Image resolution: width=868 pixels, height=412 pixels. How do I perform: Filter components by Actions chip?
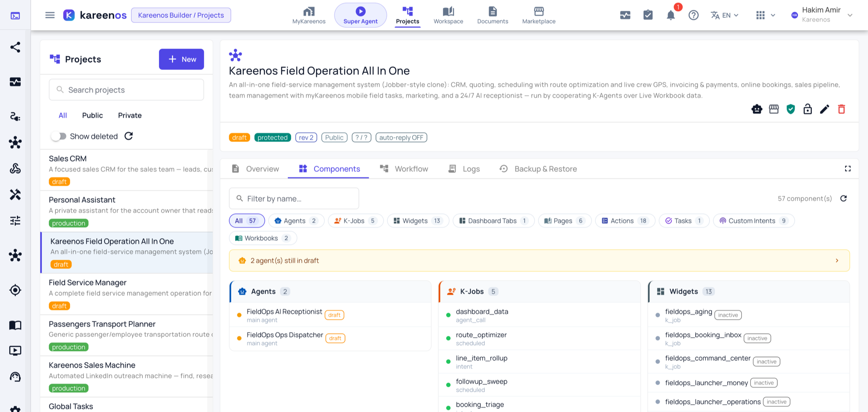625,221
